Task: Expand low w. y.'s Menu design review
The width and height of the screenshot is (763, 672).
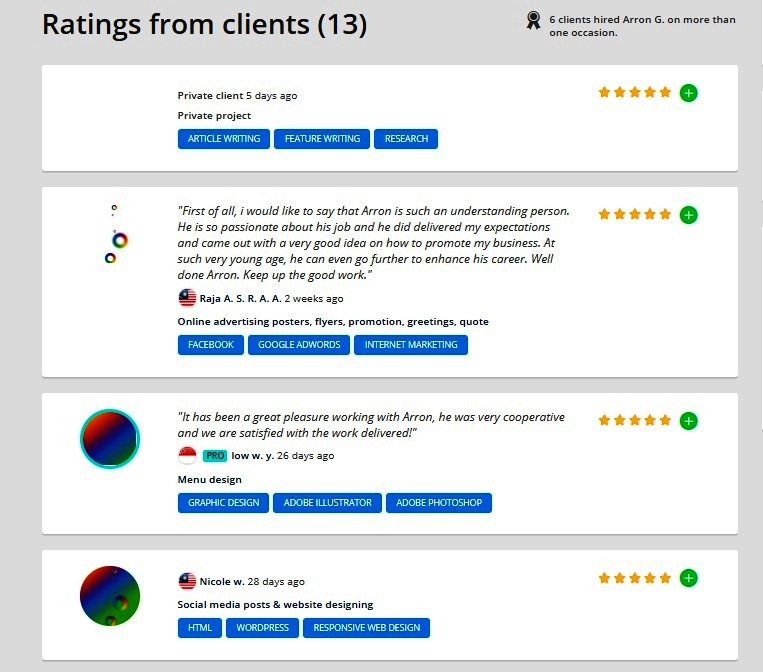Action: 688,421
